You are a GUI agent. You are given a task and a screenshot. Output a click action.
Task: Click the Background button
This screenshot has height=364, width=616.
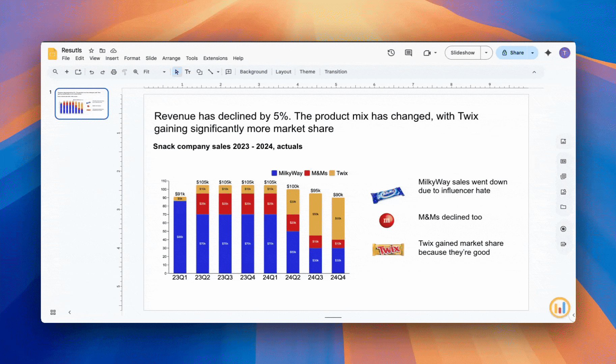coord(253,72)
